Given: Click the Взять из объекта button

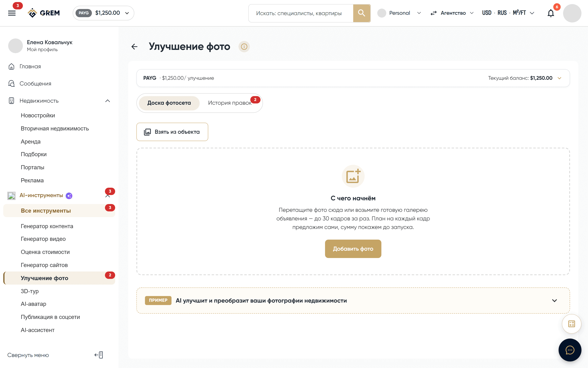Looking at the screenshot, I should 172,132.
